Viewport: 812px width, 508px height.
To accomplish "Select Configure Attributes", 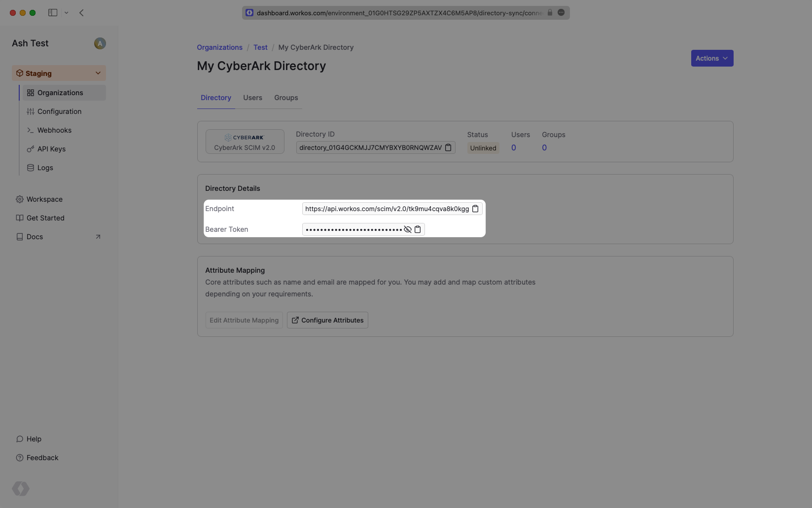I will coord(327,320).
